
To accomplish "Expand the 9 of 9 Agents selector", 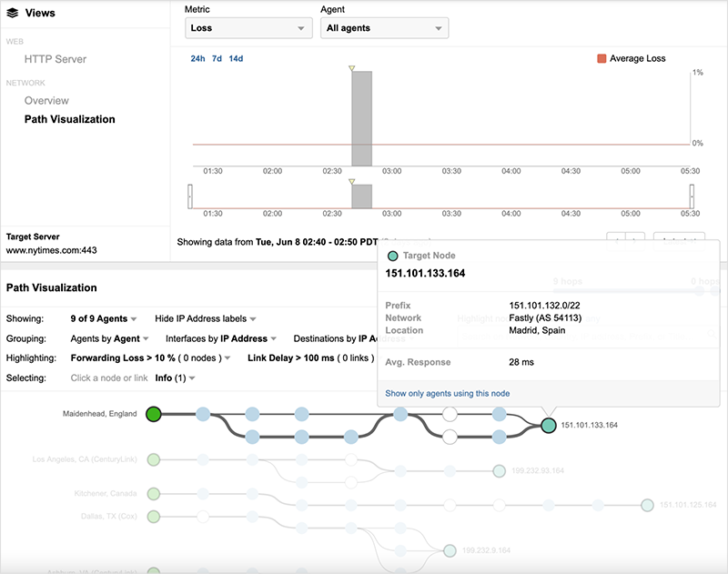I will [104, 319].
